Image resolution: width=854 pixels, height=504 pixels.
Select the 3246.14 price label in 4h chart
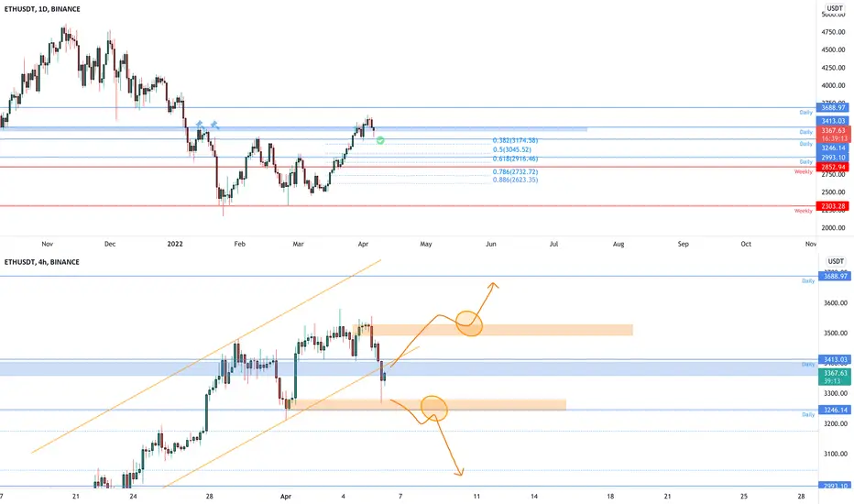(835, 410)
